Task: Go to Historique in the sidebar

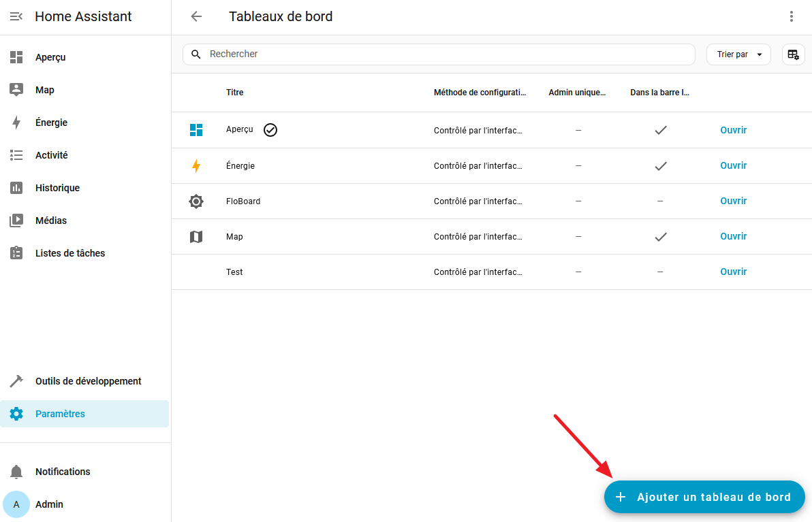Action: point(57,188)
